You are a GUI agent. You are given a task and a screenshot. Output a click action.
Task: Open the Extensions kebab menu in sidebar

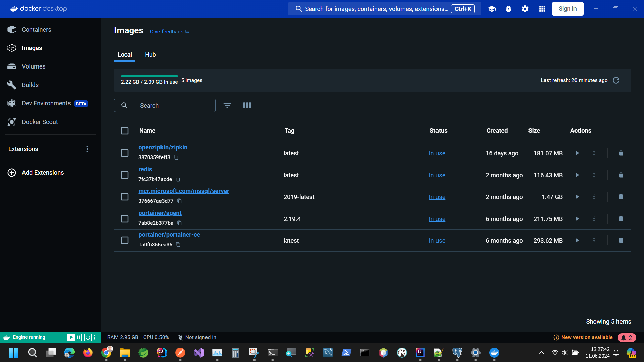tap(87, 149)
